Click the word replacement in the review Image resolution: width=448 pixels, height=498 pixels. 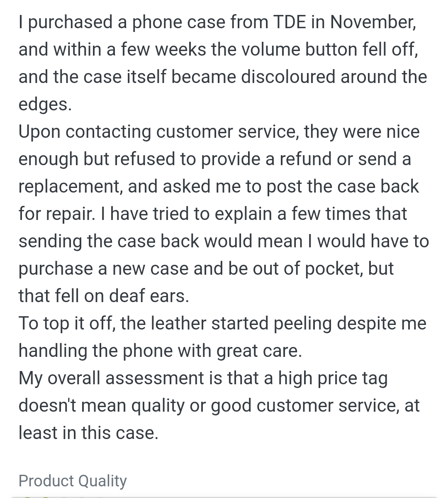pos(70,186)
